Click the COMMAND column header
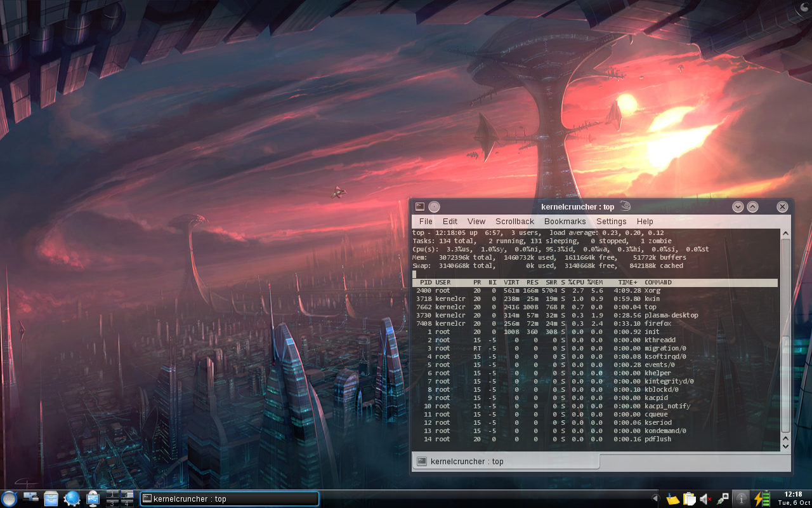Screen dimensions: 812x508 pos(658,283)
